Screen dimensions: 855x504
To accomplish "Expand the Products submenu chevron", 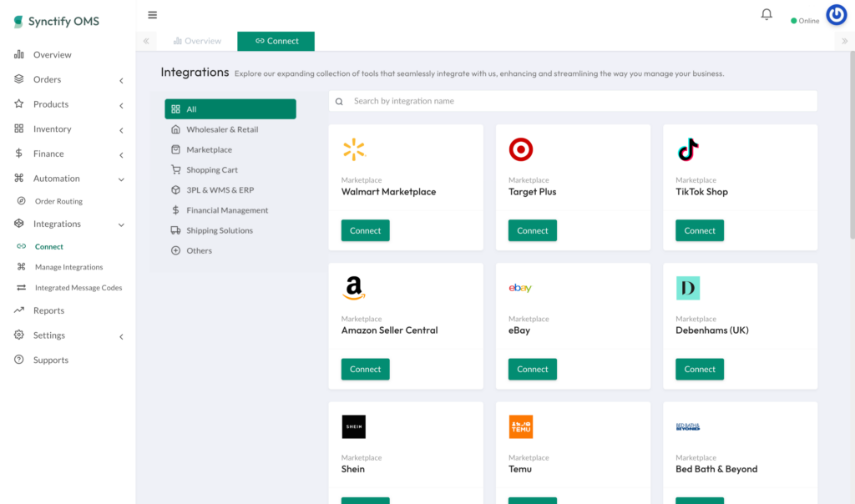I will pyautogui.click(x=121, y=106).
